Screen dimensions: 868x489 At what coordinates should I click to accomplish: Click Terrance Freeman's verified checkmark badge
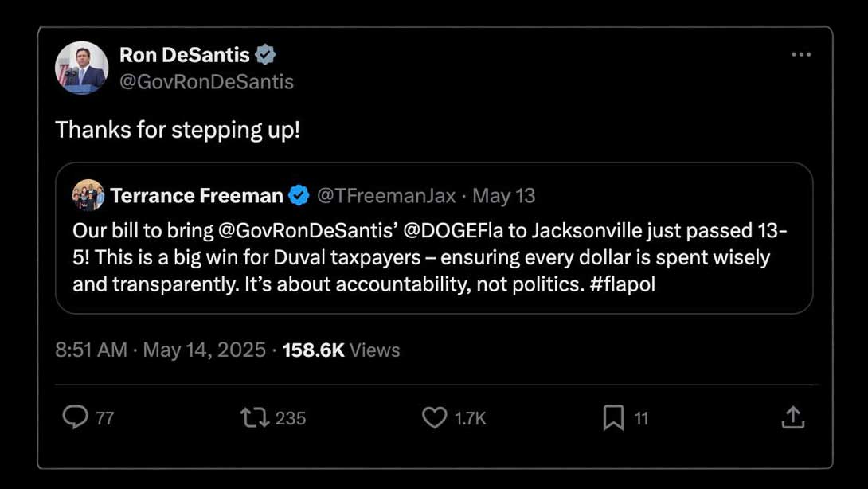299,196
